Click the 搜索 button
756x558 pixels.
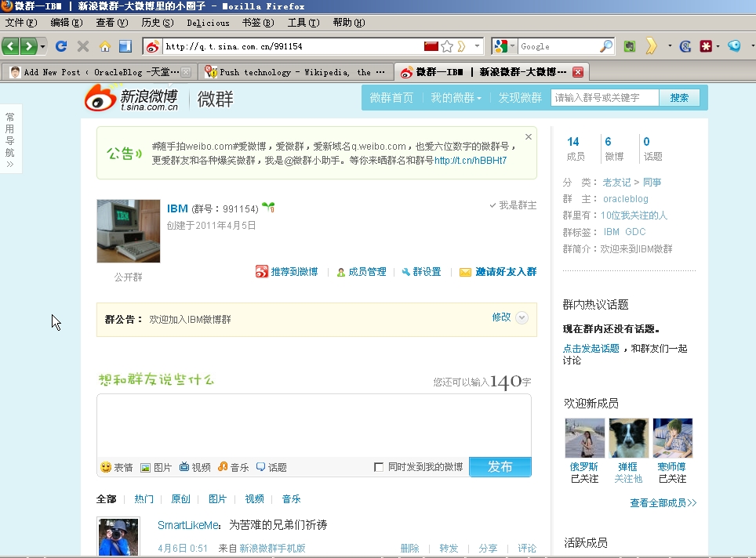[x=679, y=98]
